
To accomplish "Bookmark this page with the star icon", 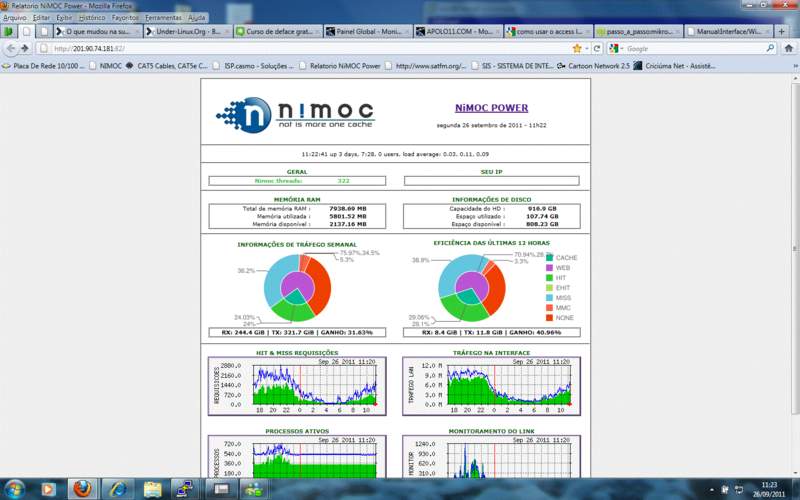I will point(577,48).
